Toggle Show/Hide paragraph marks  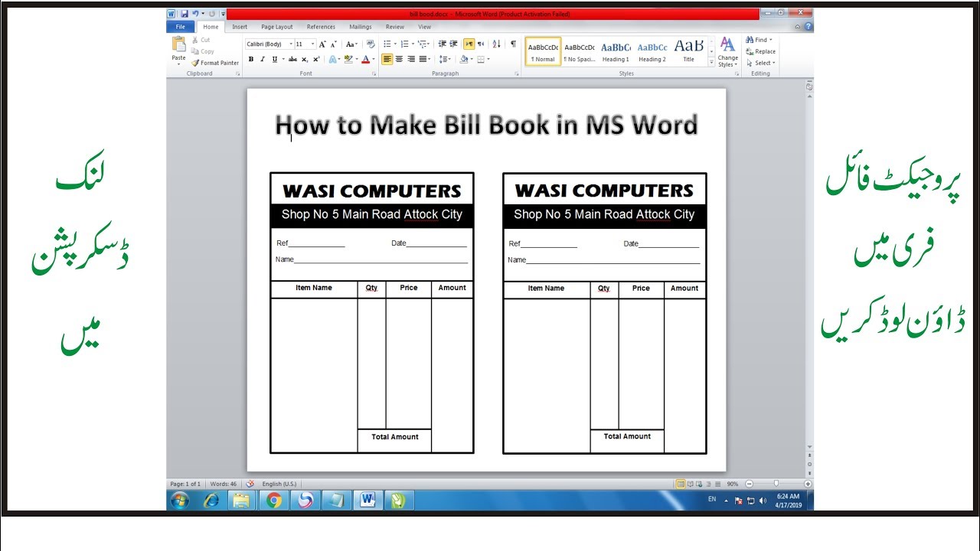click(x=513, y=44)
